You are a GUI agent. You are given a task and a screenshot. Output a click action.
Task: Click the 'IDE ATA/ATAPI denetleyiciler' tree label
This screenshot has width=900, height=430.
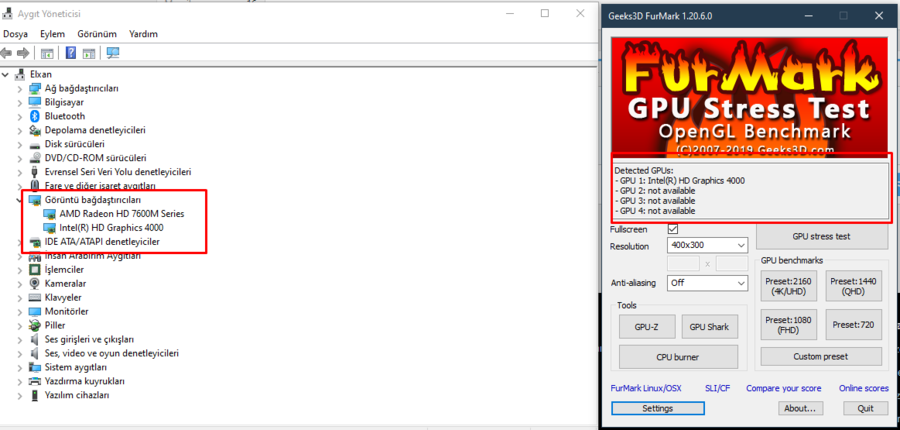(x=102, y=242)
